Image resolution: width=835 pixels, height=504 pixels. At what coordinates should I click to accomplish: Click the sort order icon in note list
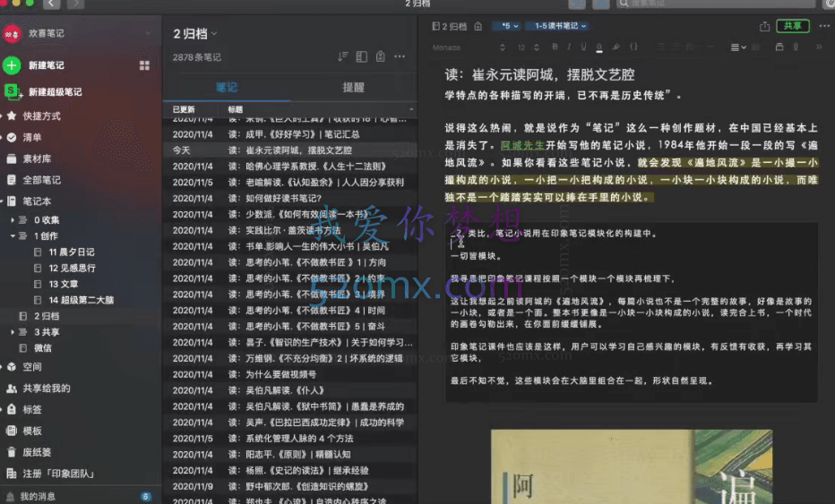343,56
